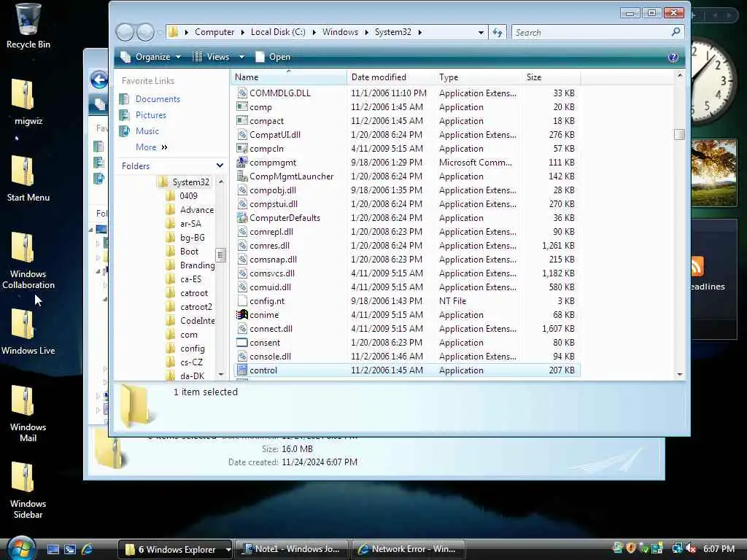Click the volume muted tray icon
This screenshot has width=747, height=560.
(x=692, y=548)
